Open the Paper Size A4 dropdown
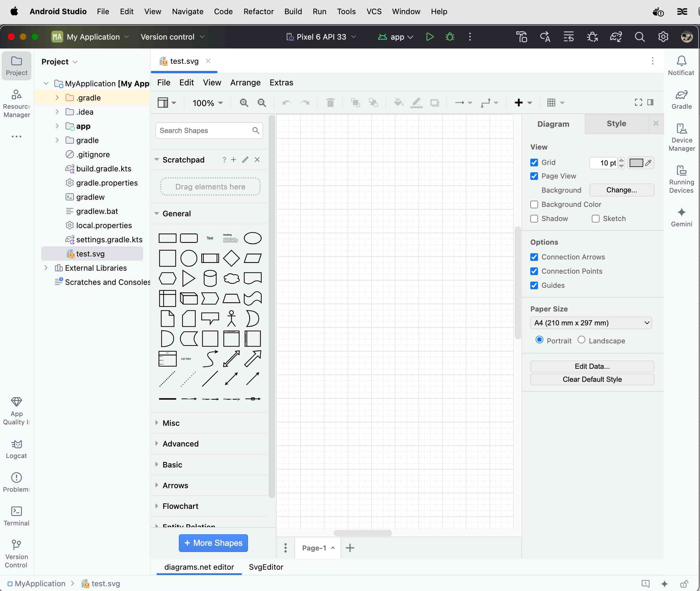 tap(591, 323)
